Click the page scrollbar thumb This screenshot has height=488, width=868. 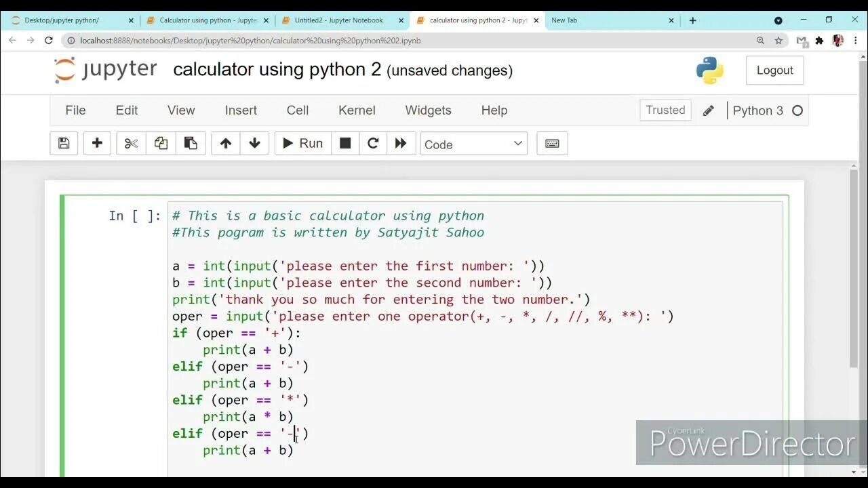(x=854, y=268)
